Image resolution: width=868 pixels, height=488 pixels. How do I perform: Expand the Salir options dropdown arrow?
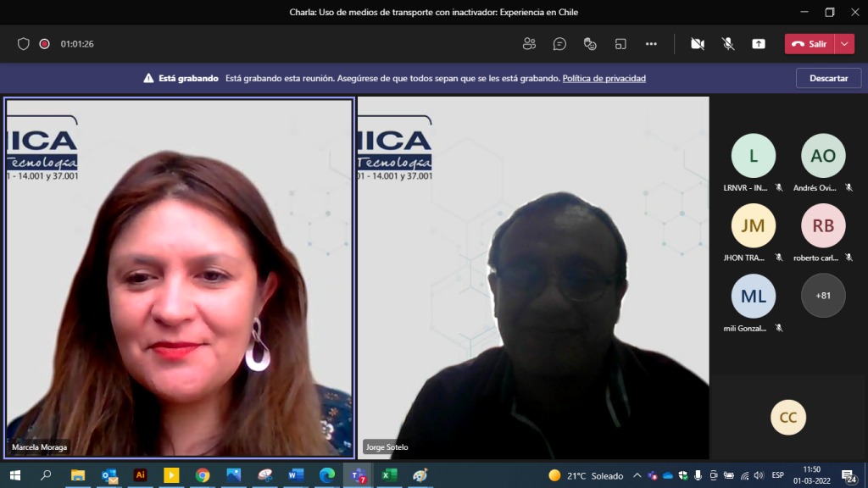[x=844, y=44]
